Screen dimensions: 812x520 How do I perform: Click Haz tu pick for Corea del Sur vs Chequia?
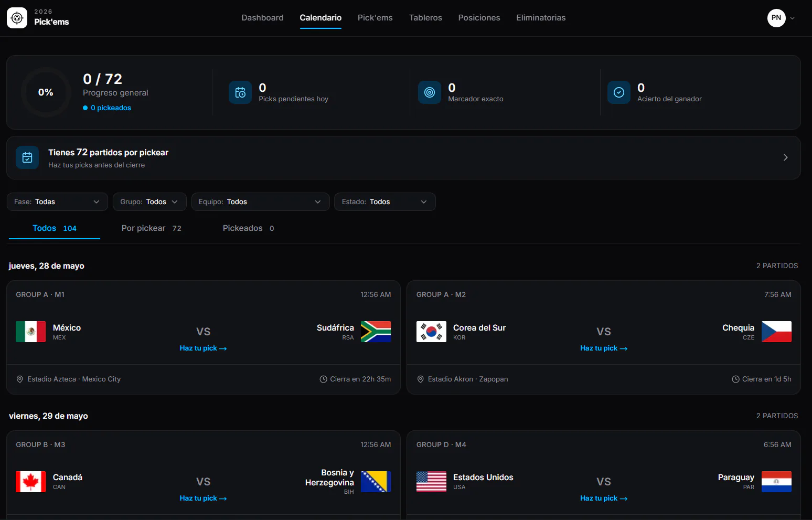(x=604, y=348)
